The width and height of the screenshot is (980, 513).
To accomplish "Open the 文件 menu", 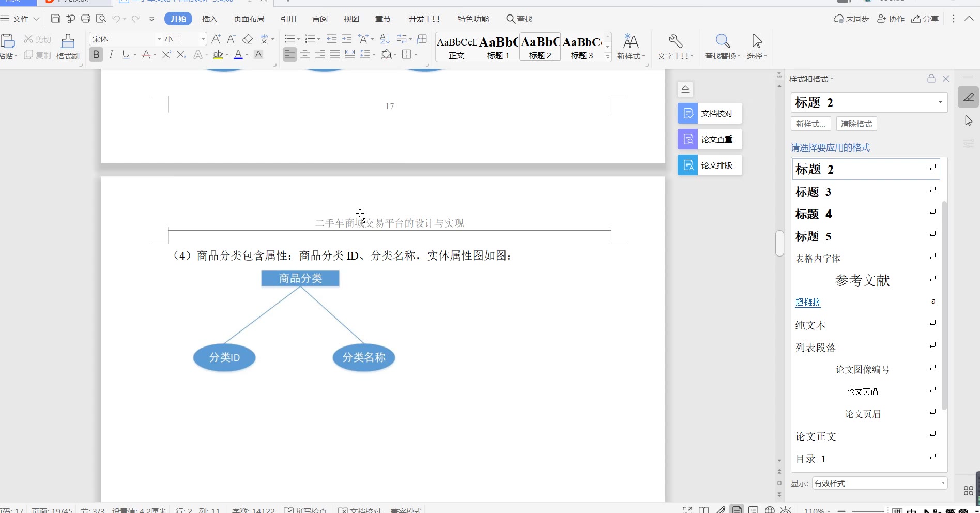I will [x=20, y=19].
